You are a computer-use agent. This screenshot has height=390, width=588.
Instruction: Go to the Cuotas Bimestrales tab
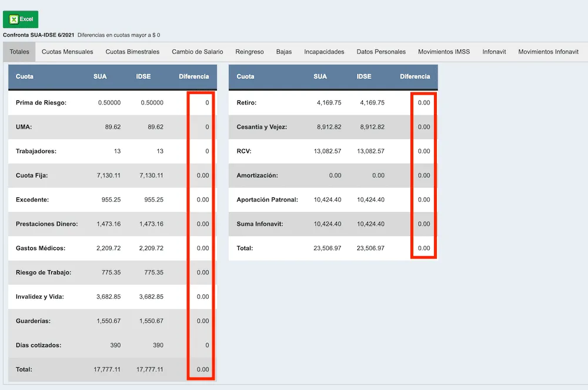(132, 52)
